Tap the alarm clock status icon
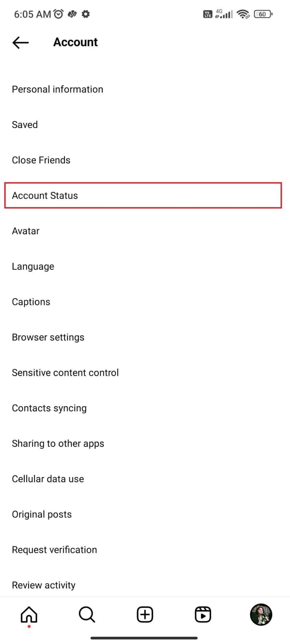Image resolution: width=290 pixels, height=644 pixels. coord(58,14)
